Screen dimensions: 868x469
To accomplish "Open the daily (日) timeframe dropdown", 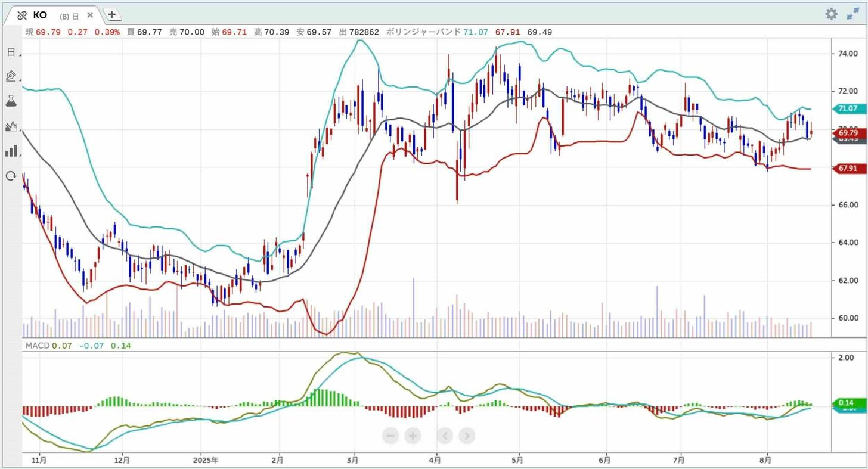I will pyautogui.click(x=11, y=52).
